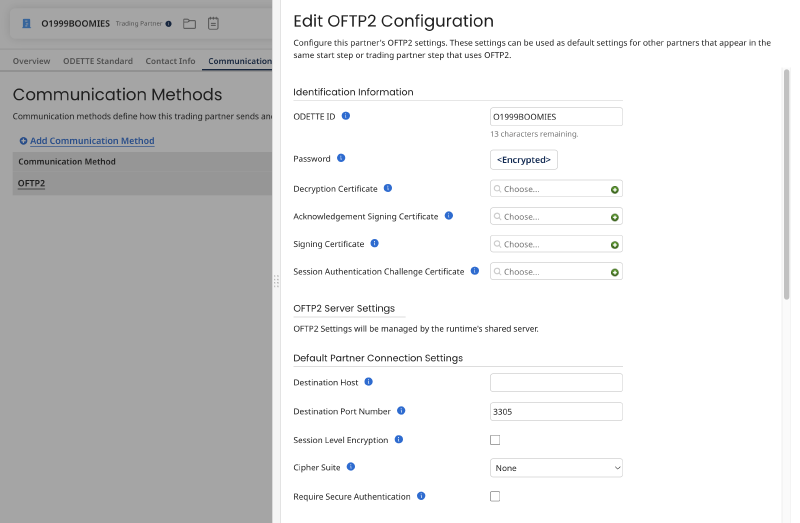The height and width of the screenshot is (523, 800).
Task: Show info for Session Level Encryption
Action: coord(399,439)
